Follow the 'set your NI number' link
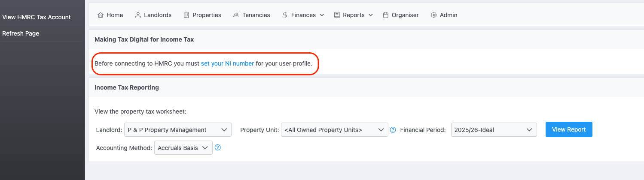 [227, 63]
